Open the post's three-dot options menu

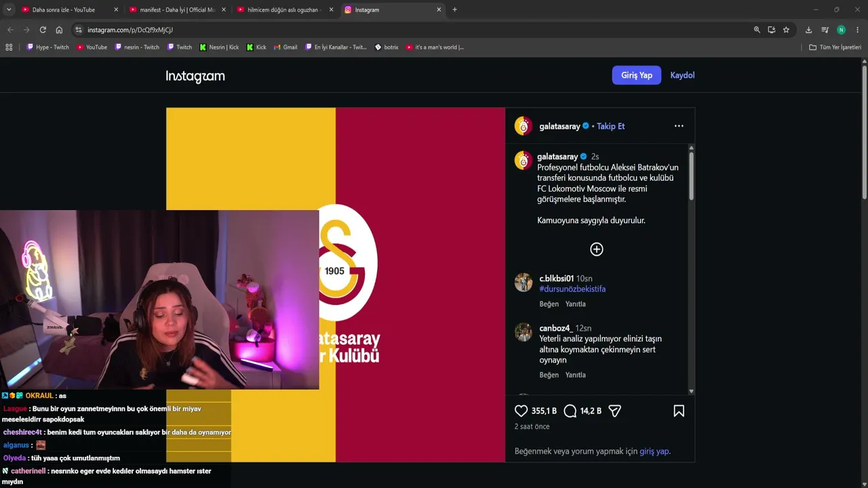[679, 126]
